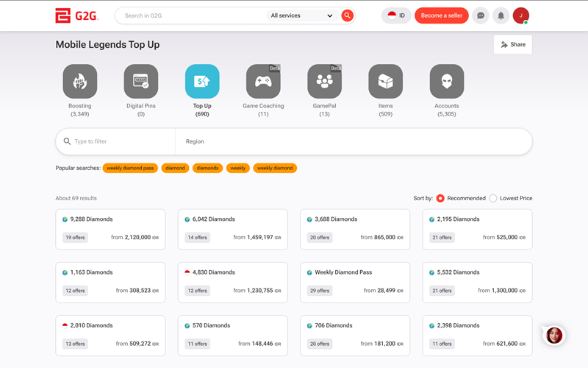Select Recommended sort option
The width and height of the screenshot is (588, 368).
click(440, 198)
